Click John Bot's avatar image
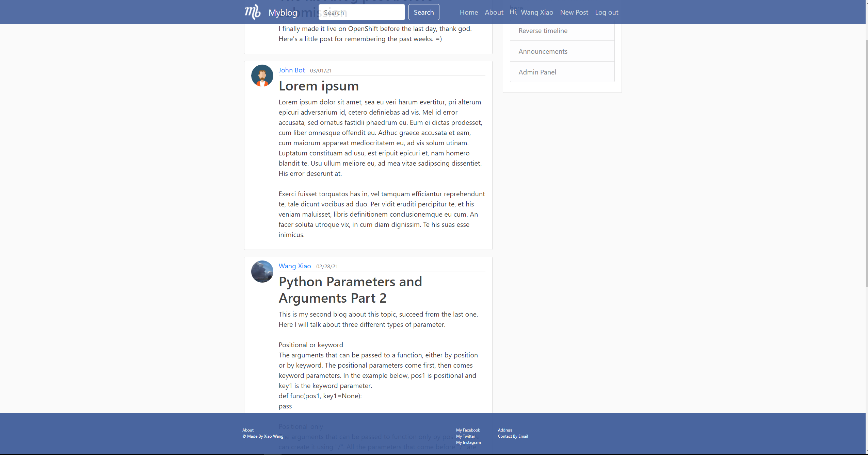 click(262, 75)
